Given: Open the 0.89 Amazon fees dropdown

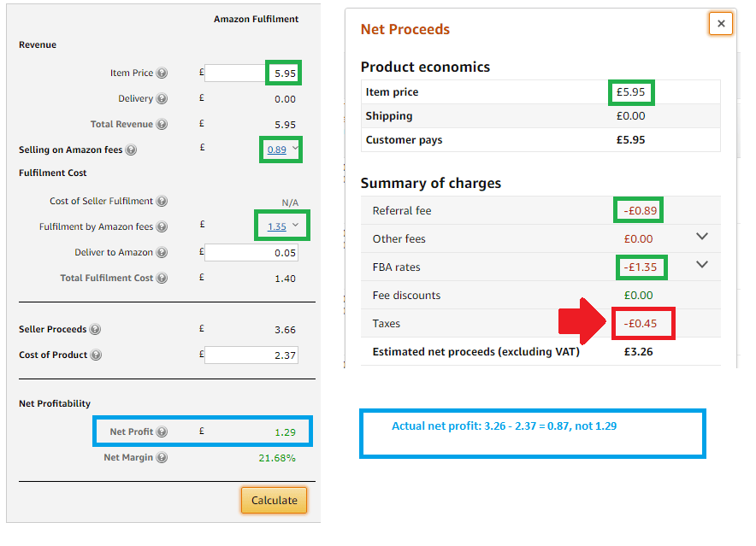Looking at the screenshot, I should (x=296, y=149).
